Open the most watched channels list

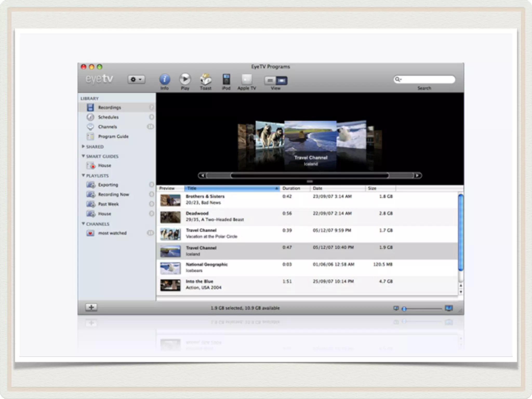(112, 233)
